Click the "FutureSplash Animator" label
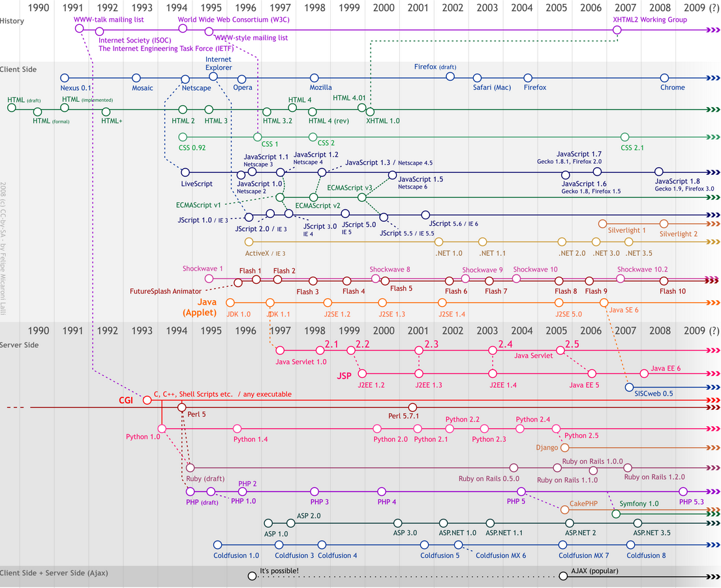The width and height of the screenshot is (721, 588). point(166,292)
